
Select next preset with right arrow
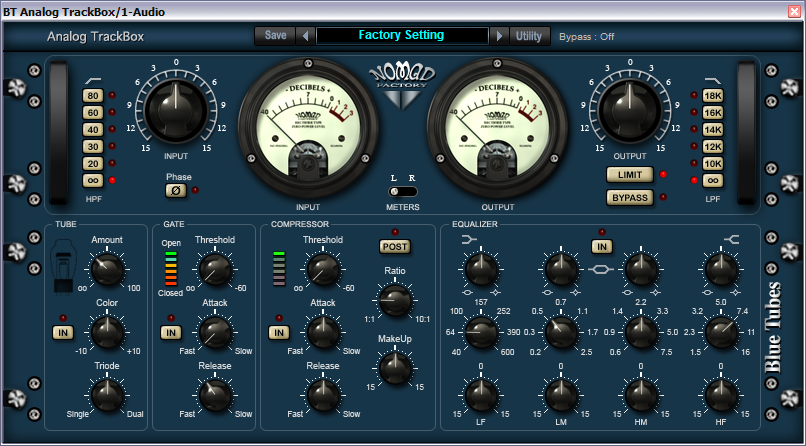[x=499, y=36]
